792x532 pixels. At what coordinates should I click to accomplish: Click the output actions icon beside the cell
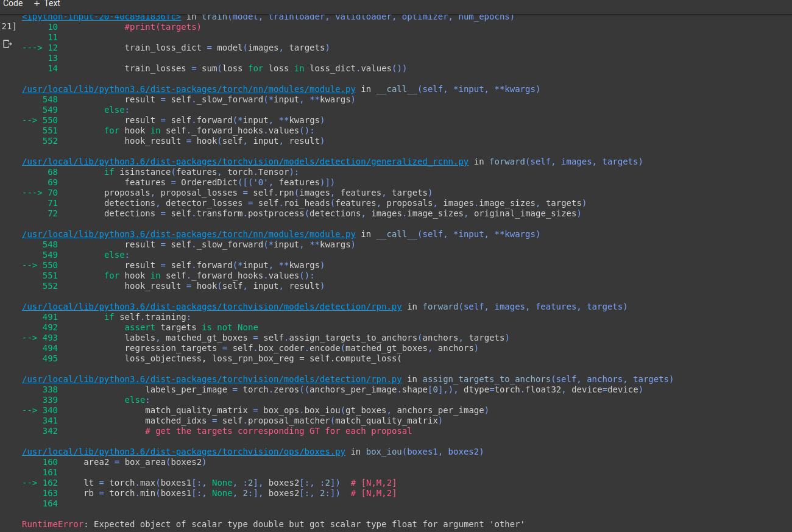[x=7, y=44]
